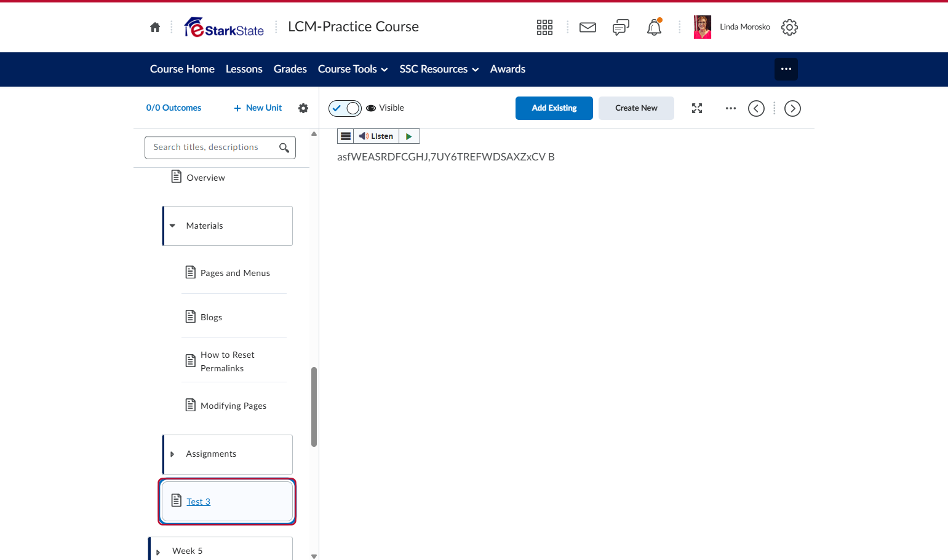948x560 pixels.
Task: Click the search magnifier icon
Action: [x=284, y=148]
